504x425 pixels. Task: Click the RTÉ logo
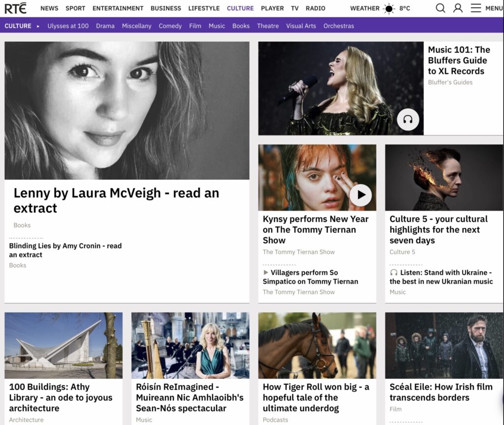point(15,8)
